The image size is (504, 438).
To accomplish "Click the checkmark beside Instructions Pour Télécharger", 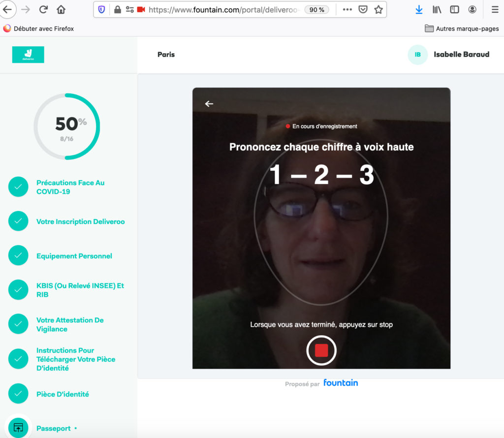I will tap(18, 359).
